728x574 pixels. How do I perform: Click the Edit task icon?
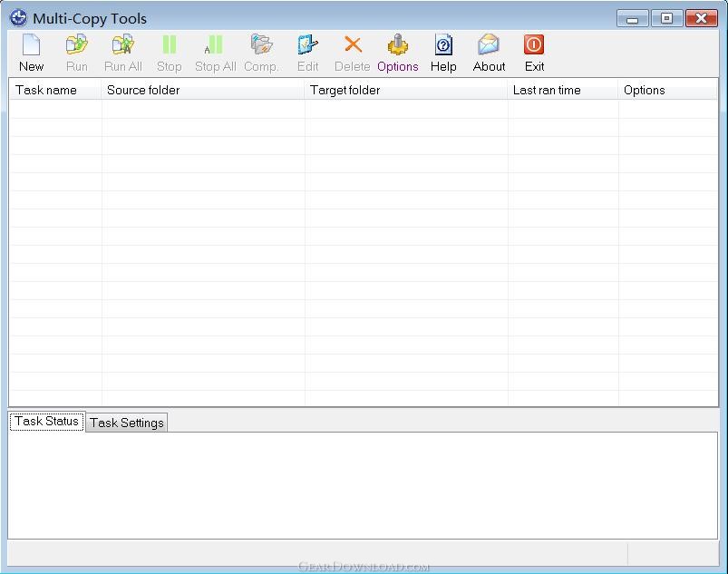pos(307,44)
